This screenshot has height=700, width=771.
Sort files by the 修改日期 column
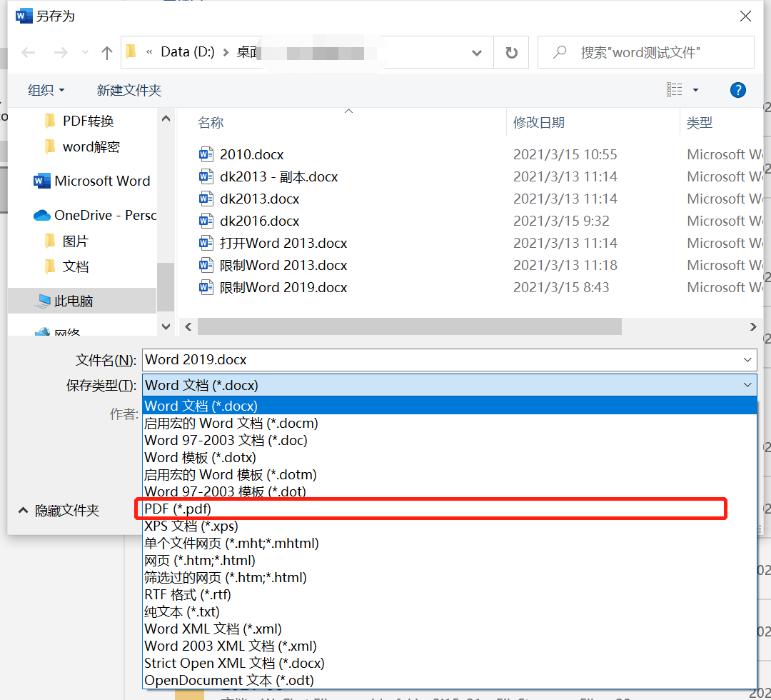[539, 122]
